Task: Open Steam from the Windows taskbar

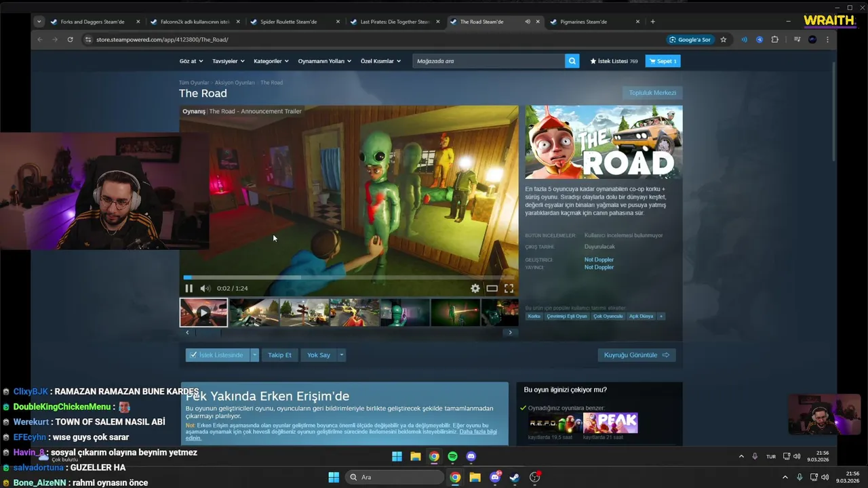Action: (515, 477)
